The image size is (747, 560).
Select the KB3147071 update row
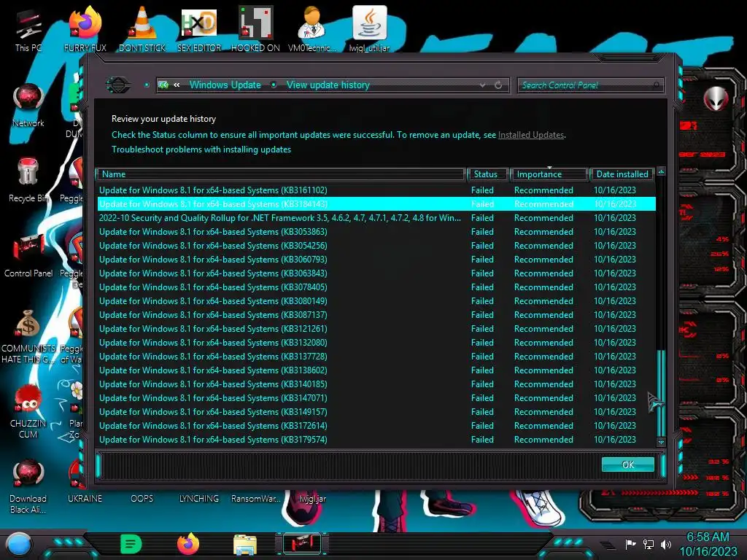pos(376,397)
